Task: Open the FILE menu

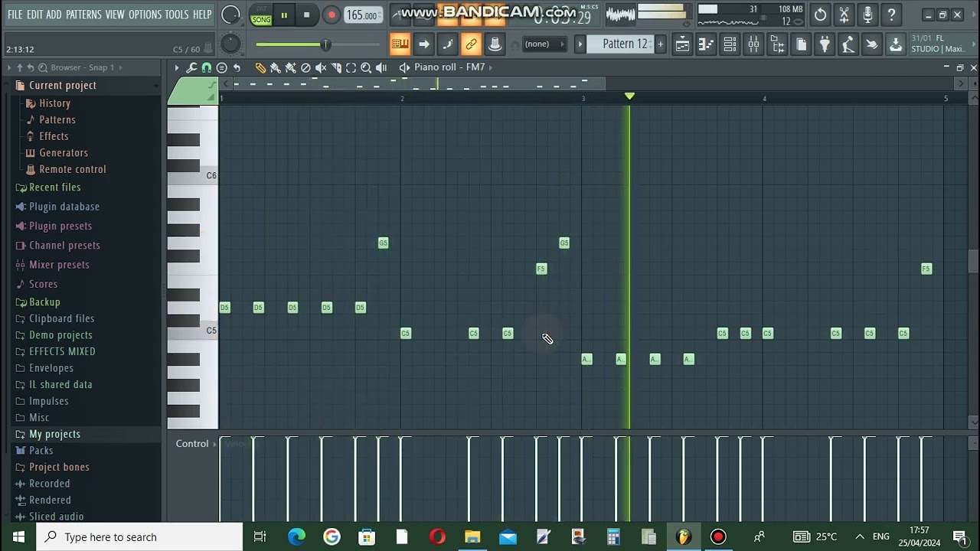Action: coord(15,15)
